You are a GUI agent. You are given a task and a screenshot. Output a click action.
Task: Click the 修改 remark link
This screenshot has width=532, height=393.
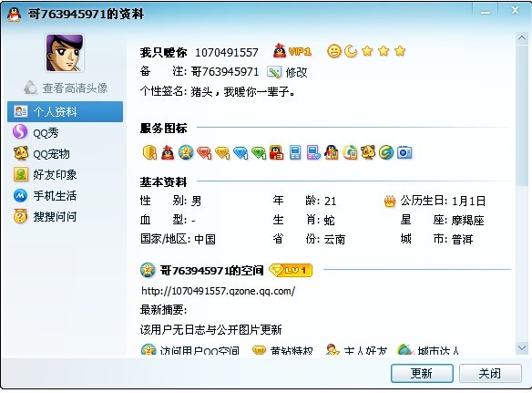[x=296, y=72]
